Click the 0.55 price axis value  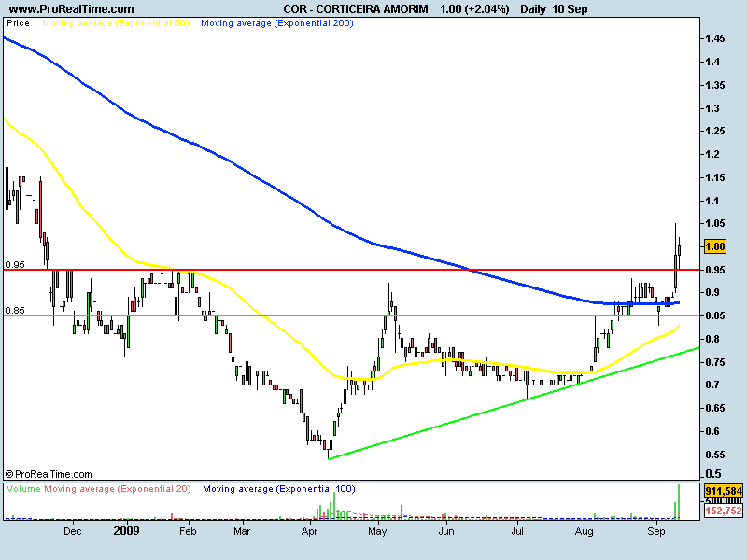(x=715, y=455)
